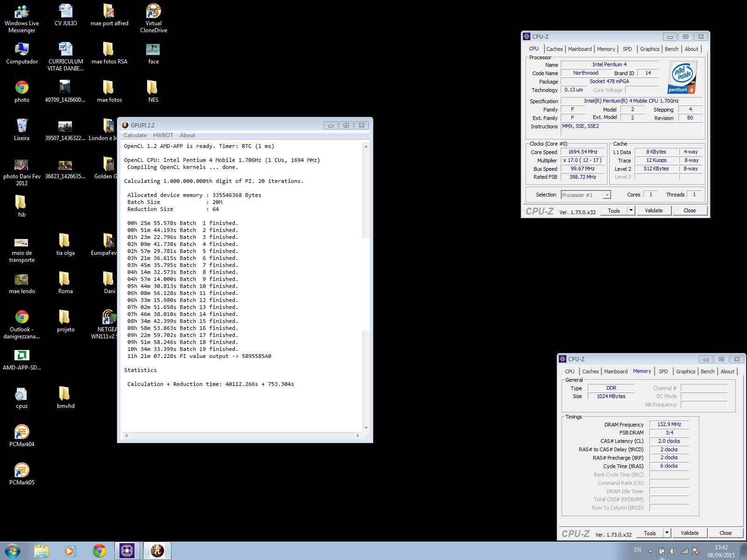Open the fsb folder

[x=21, y=206]
